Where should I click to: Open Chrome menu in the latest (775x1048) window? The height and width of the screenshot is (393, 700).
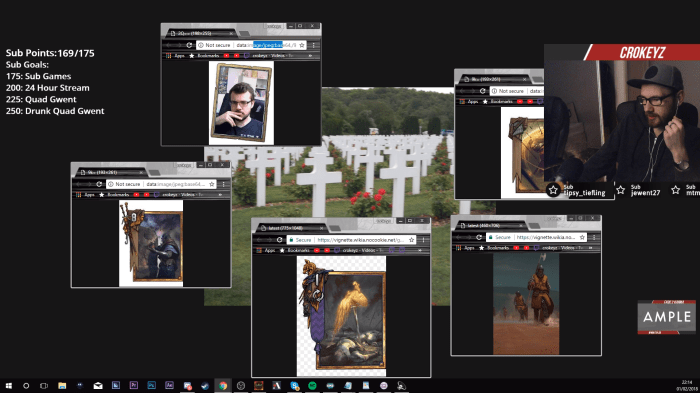coord(423,240)
